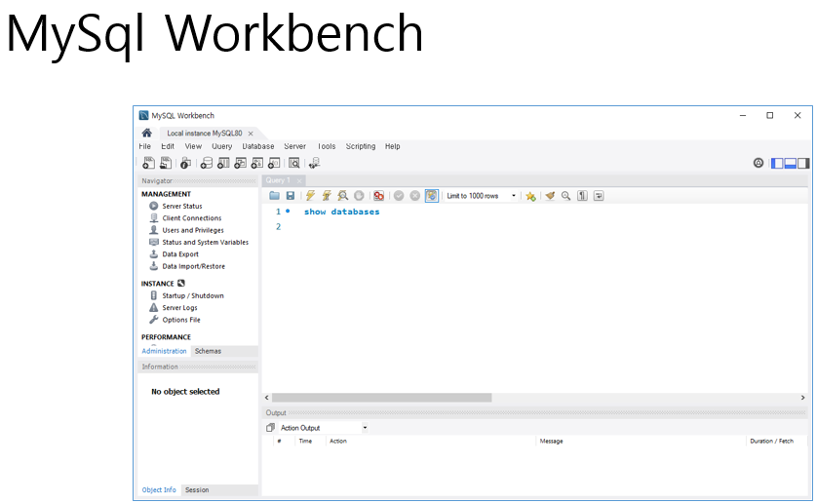Click right arrow of editor scrollbar
Screen dimensions: 817x504
[x=802, y=398]
